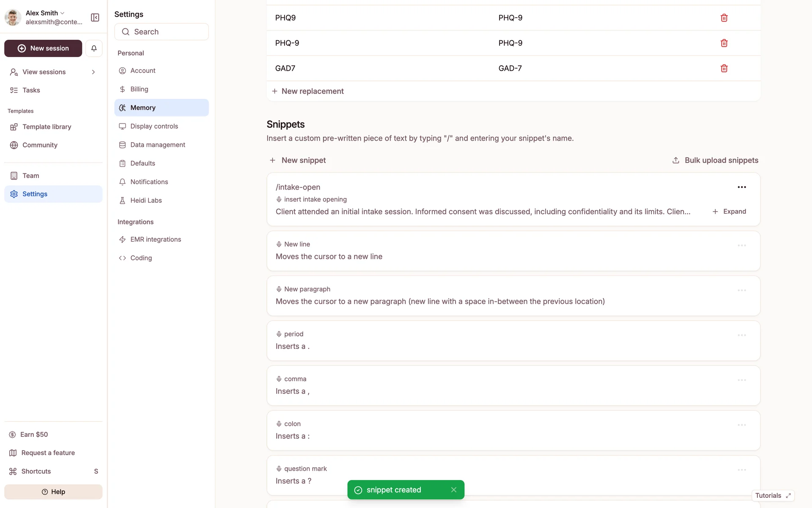Open Data management settings section

coord(157,145)
